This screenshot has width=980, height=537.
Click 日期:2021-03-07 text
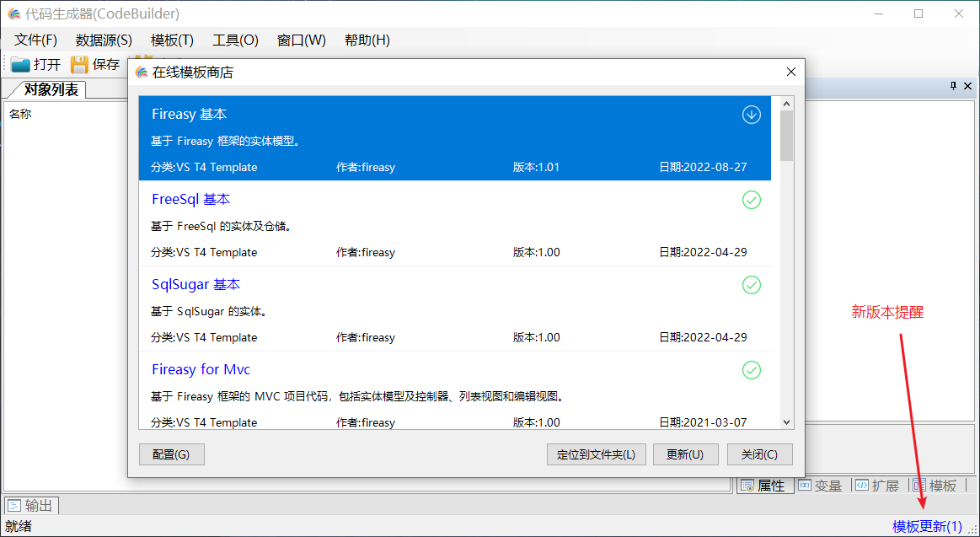pyautogui.click(x=703, y=422)
